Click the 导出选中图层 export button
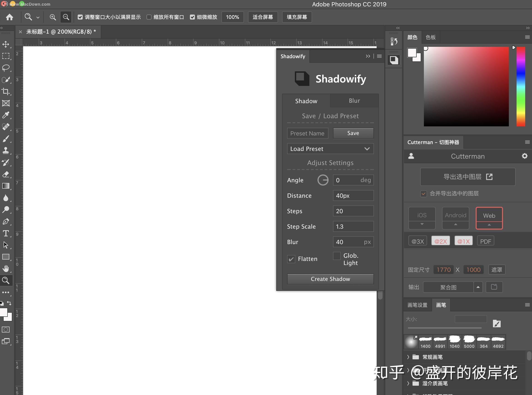532x395 pixels. click(x=467, y=177)
